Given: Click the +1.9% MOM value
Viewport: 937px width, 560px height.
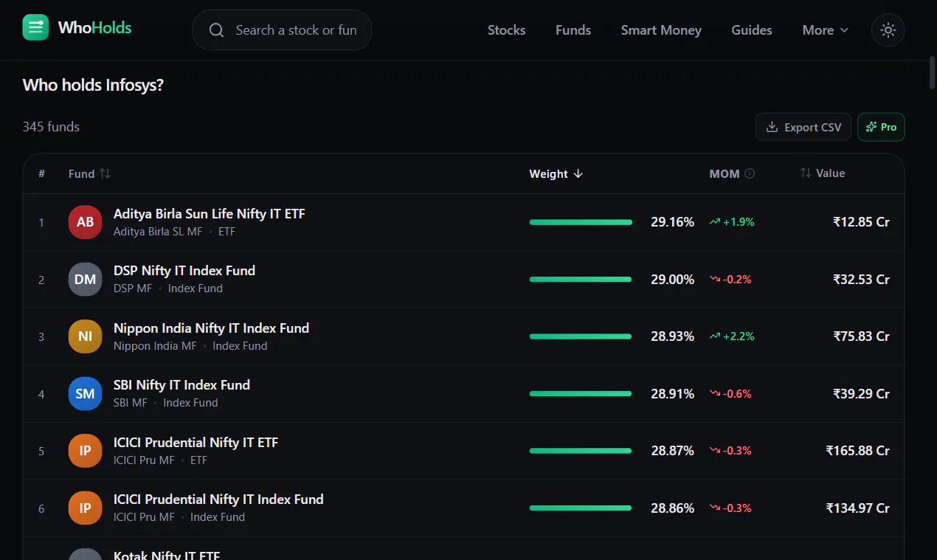Looking at the screenshot, I should [x=732, y=222].
